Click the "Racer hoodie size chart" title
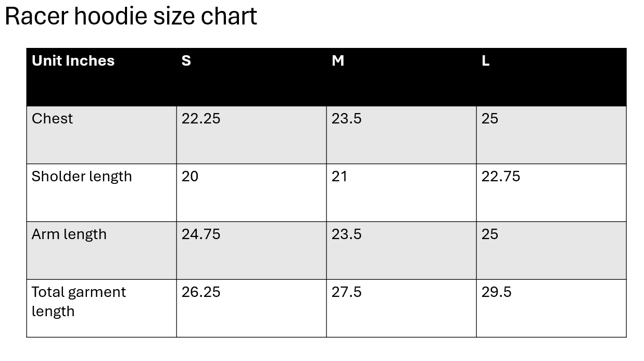644x361 pixels. 131,16
